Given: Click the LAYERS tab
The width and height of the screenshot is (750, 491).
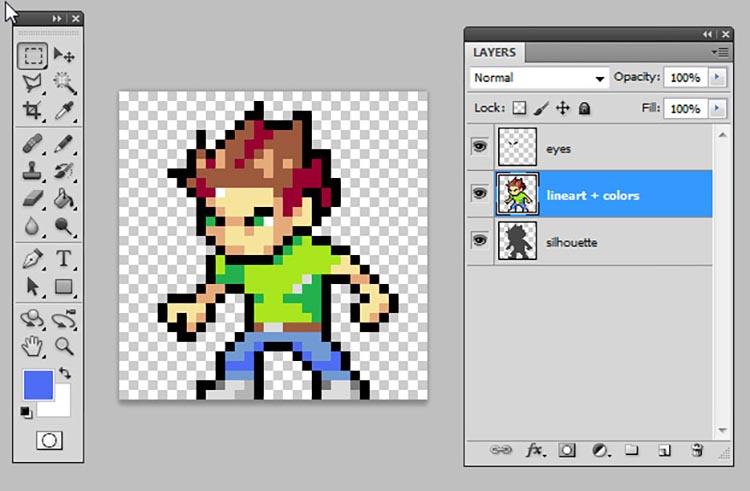Looking at the screenshot, I should (495, 52).
